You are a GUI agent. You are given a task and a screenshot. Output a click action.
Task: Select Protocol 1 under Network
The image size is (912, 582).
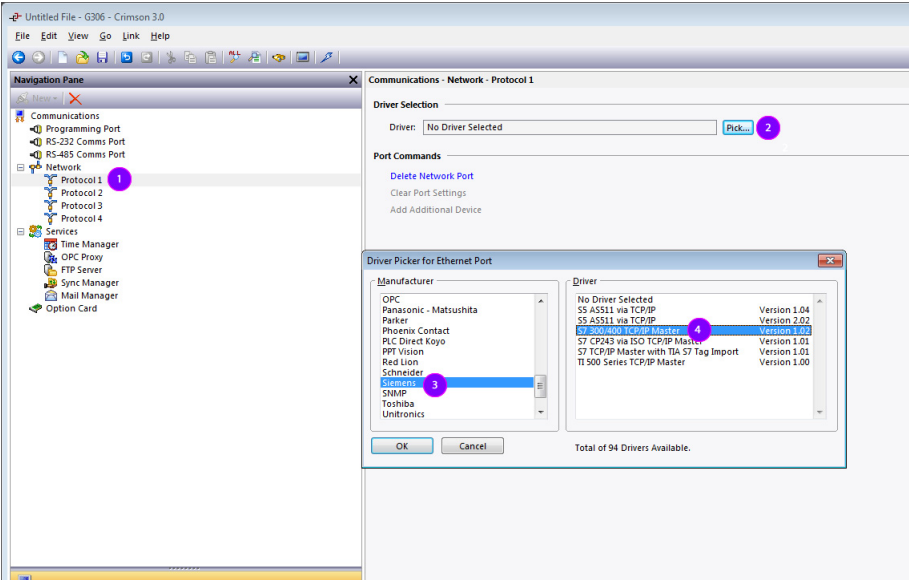pyautogui.click(x=81, y=180)
